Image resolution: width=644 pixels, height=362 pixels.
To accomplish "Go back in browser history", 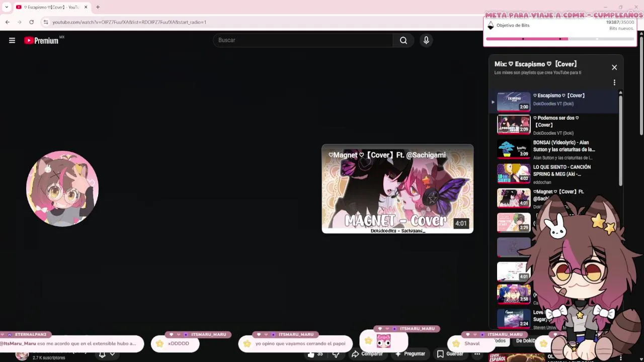I will tap(8, 22).
